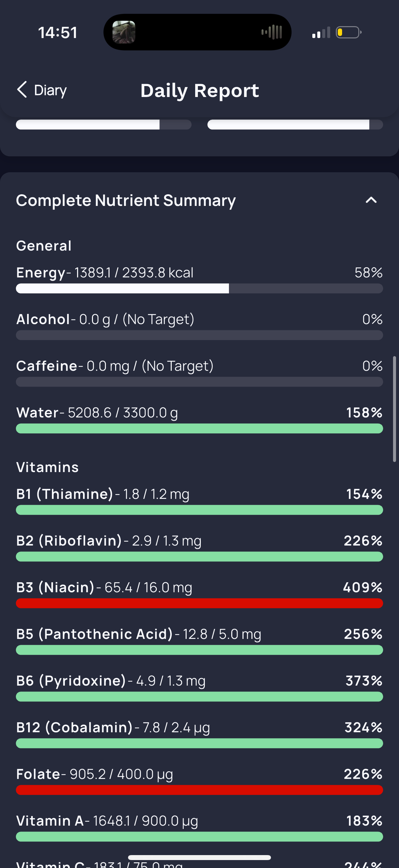399x868 pixels.
Task: Select the Water nutrient entry
Action: 199,419
